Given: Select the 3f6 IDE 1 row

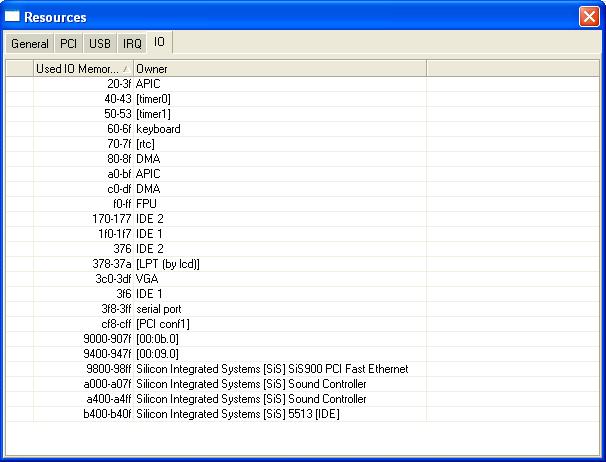Looking at the screenshot, I should pyautogui.click(x=303, y=294).
